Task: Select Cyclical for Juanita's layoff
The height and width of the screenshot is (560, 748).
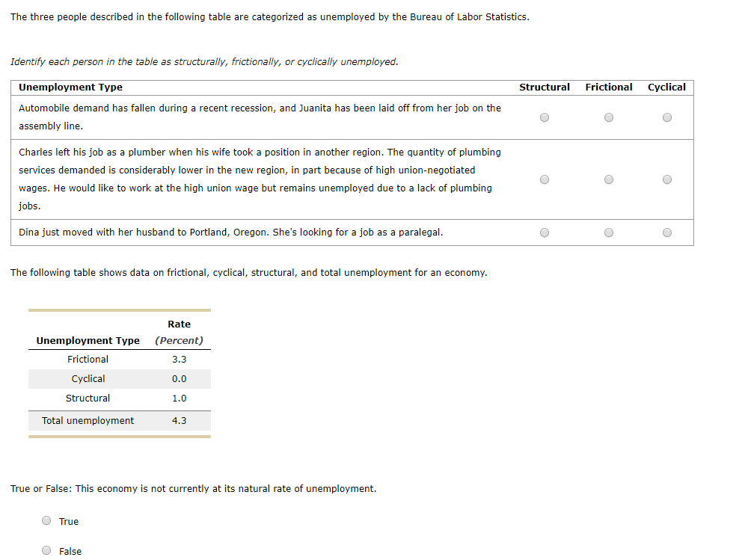Action: click(x=666, y=117)
